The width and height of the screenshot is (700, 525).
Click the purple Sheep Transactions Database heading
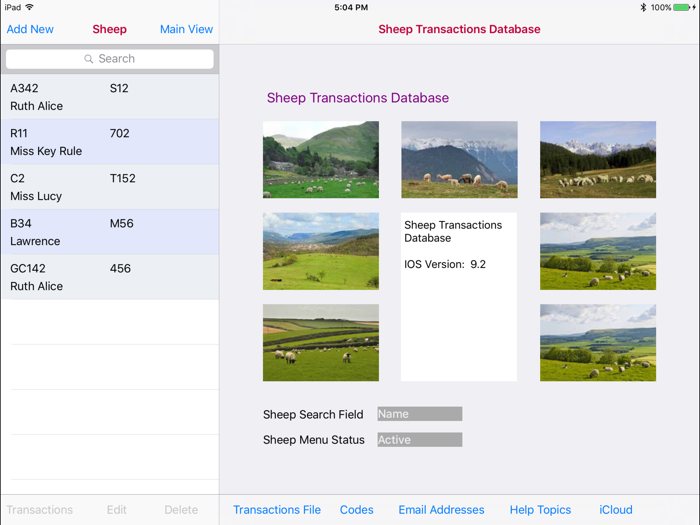[x=358, y=98]
